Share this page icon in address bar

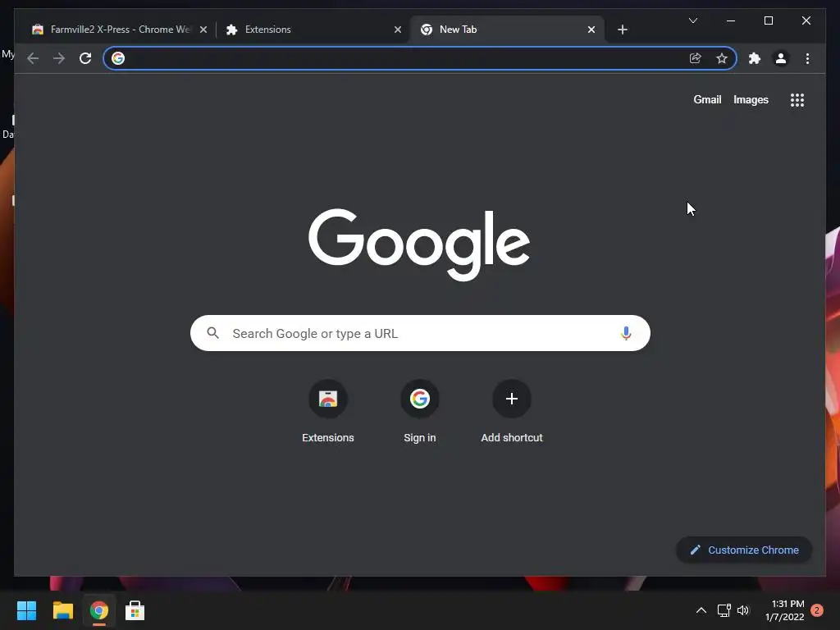696,58
